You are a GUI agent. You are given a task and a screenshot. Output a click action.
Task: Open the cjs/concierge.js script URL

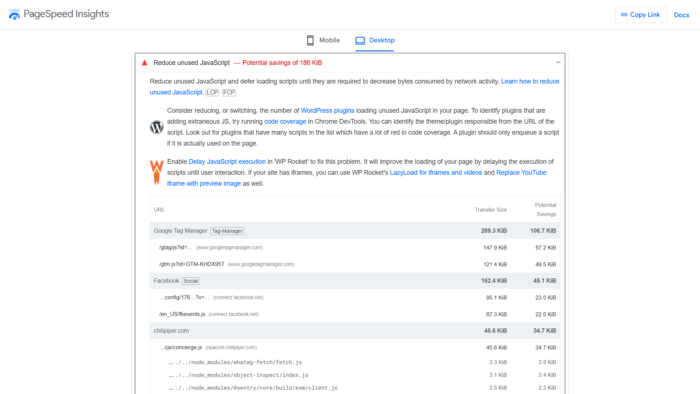[180, 347]
